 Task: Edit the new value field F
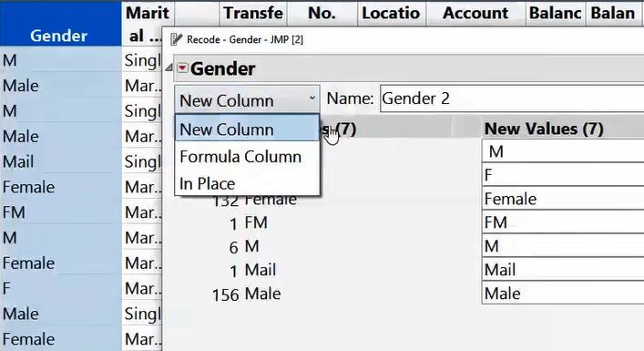[563, 175]
